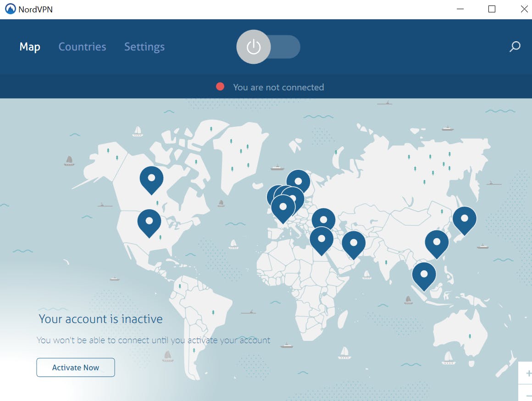Click 'Your account is inactive' heading
This screenshot has width=532, height=401.
(x=101, y=319)
